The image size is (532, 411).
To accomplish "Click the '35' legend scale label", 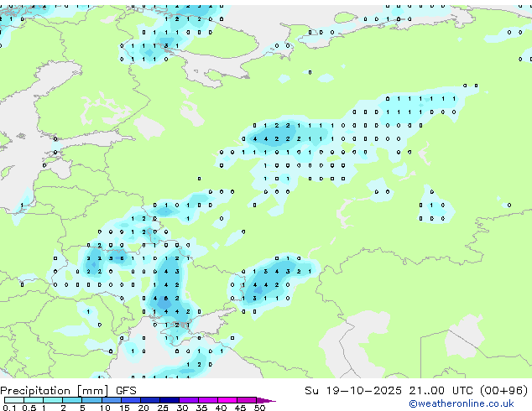I will pos(201,408).
